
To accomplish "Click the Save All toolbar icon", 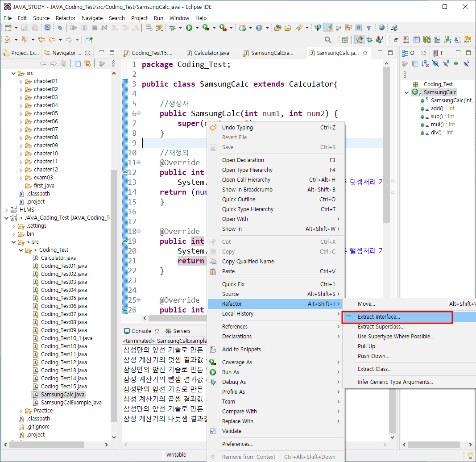I will tap(35, 28).
